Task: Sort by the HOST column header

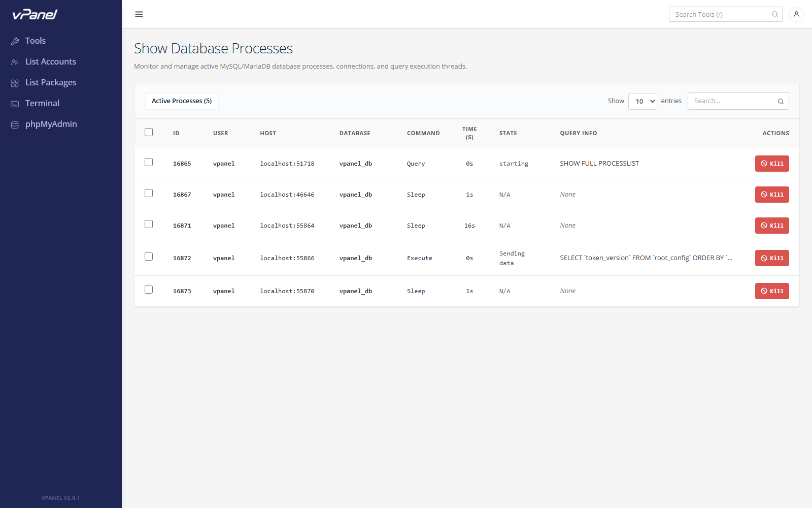Action: tap(268, 133)
